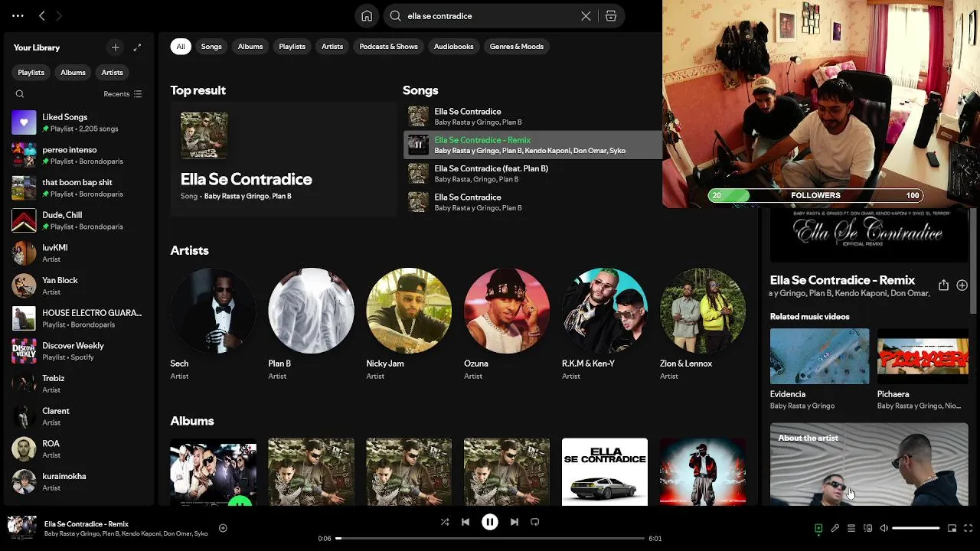Click into the search input field
The image size is (980, 551).
[x=490, y=16]
